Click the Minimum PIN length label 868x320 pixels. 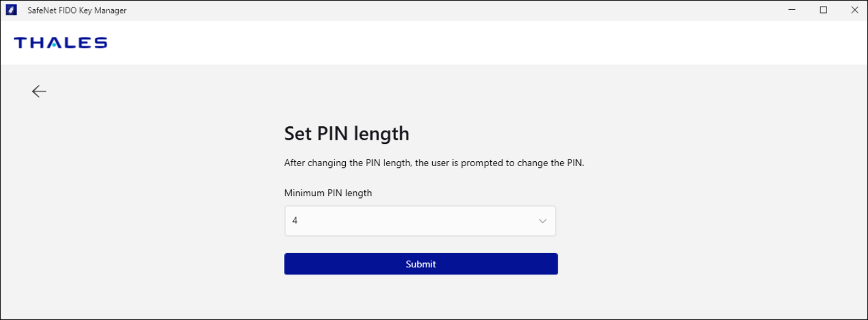point(327,193)
